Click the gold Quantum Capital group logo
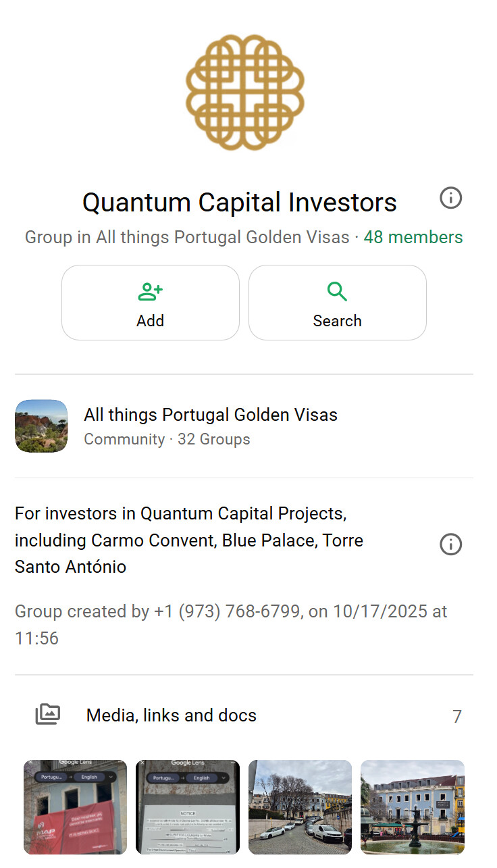The image size is (497, 868). pos(244,93)
